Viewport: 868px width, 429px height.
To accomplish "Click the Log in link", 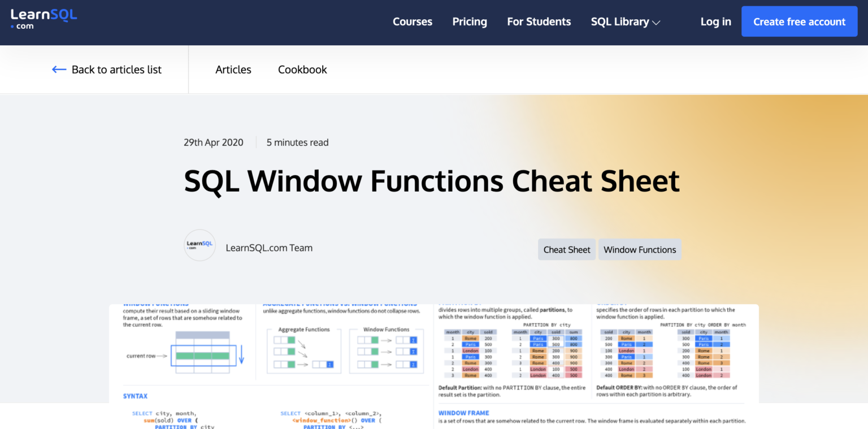I will coord(715,22).
